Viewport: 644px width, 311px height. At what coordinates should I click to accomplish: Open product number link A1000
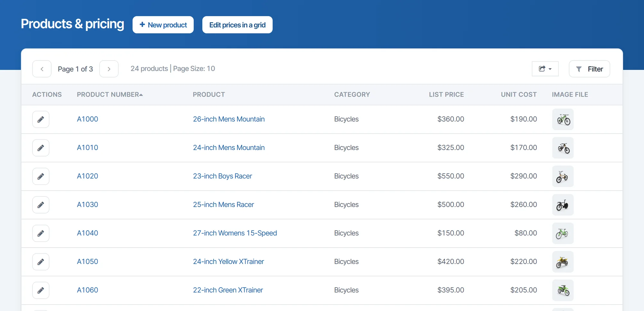click(87, 119)
